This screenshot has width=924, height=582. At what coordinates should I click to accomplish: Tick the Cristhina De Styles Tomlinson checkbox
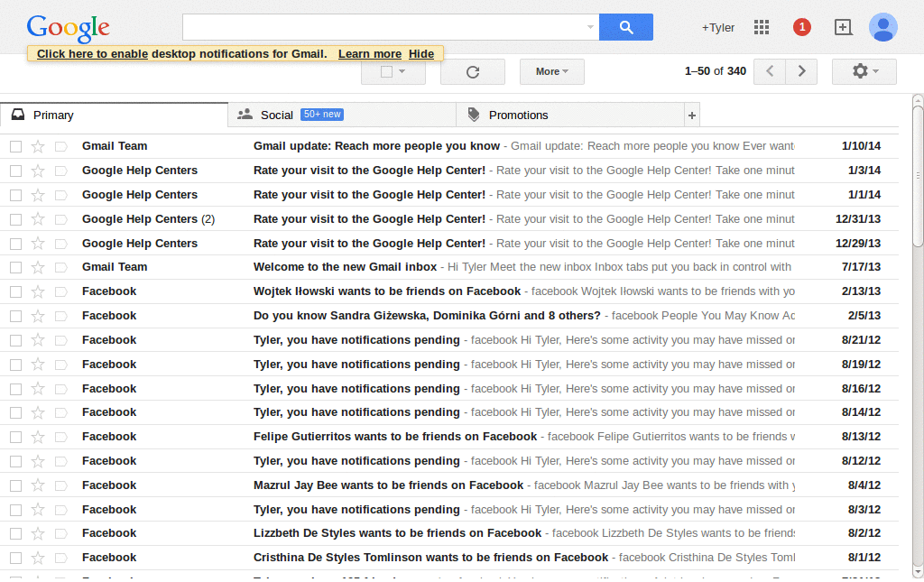(16, 558)
